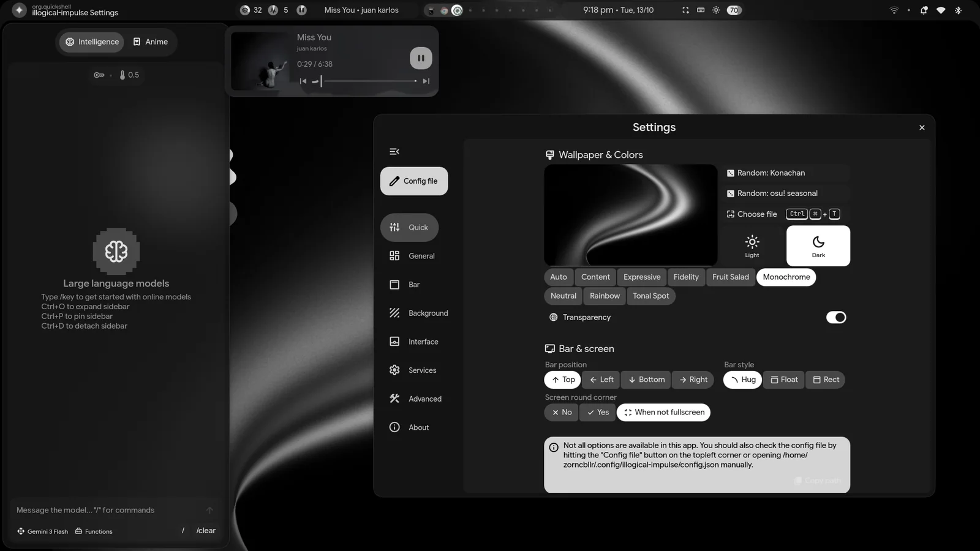This screenshot has height=551, width=980.
Task: Open the About page
Action: [x=409, y=427]
